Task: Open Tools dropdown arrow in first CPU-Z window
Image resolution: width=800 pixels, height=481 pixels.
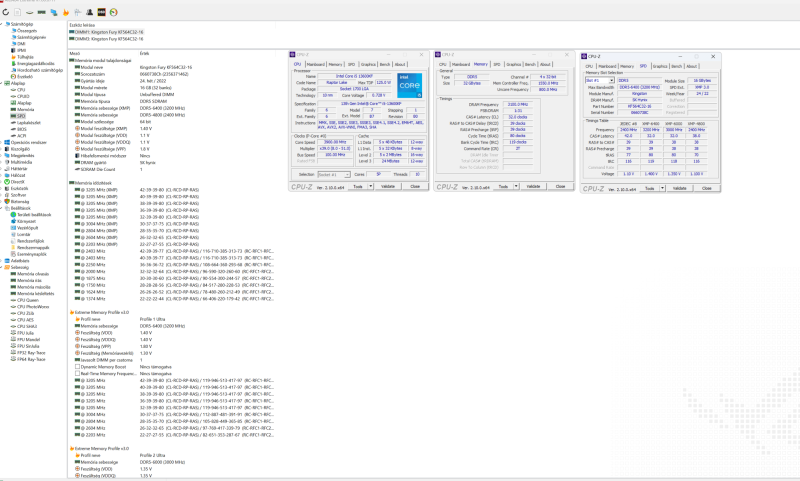Action: [371, 186]
